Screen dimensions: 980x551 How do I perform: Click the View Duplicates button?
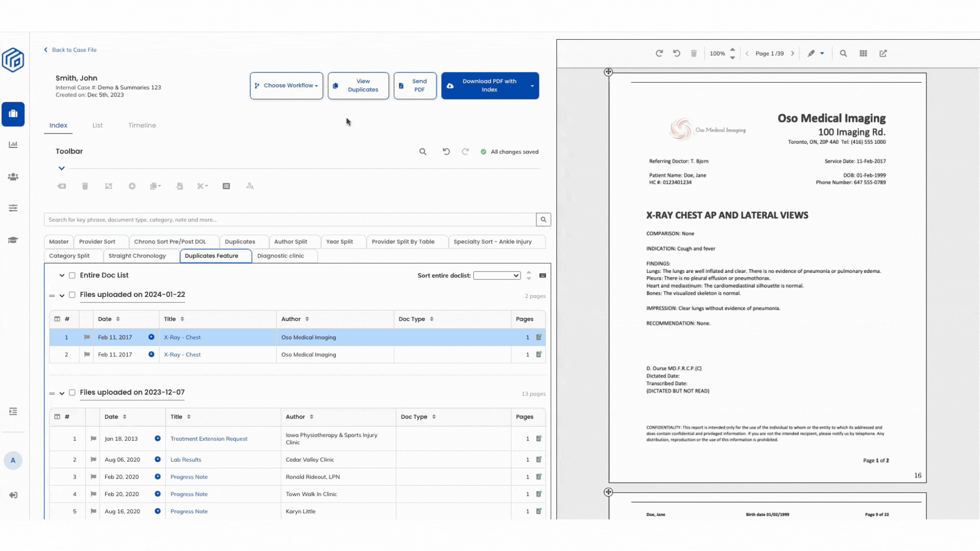[358, 86]
